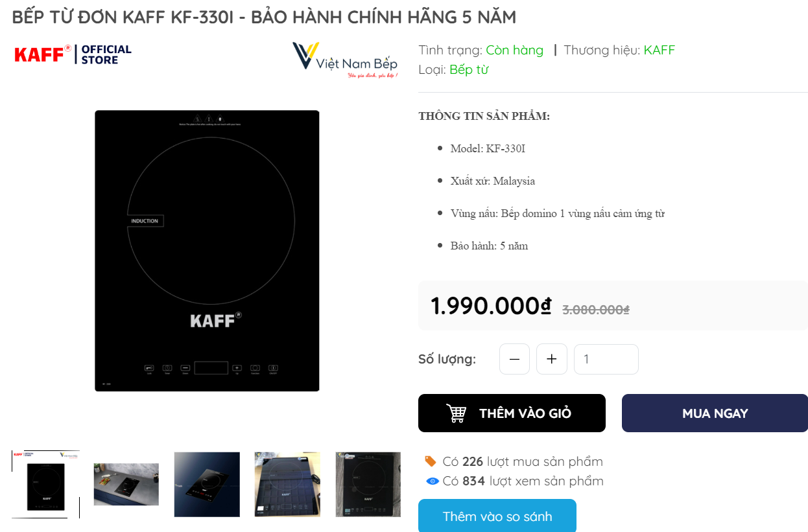The image size is (808, 532).
Task: Click the main KAFF cooktop image
Action: coord(207,251)
